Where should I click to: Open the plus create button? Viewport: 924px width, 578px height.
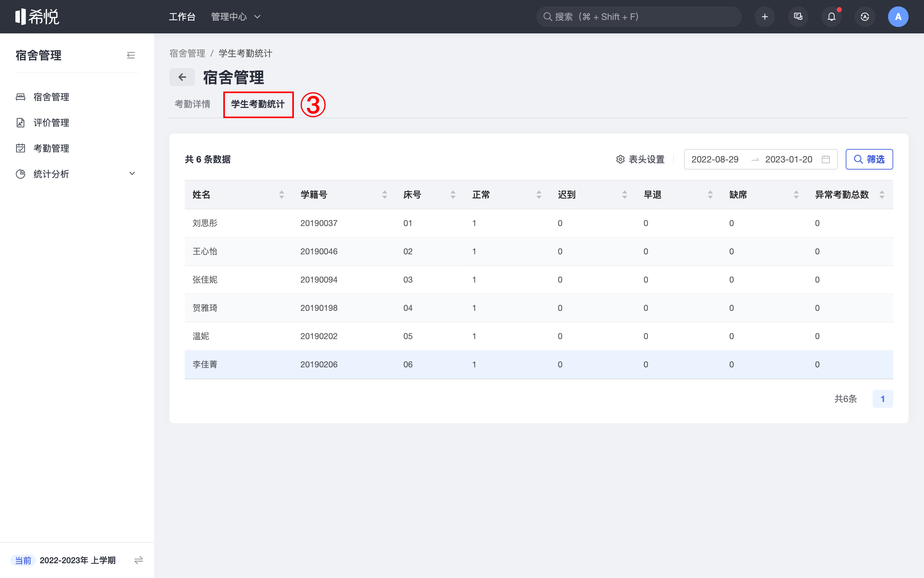click(x=765, y=17)
